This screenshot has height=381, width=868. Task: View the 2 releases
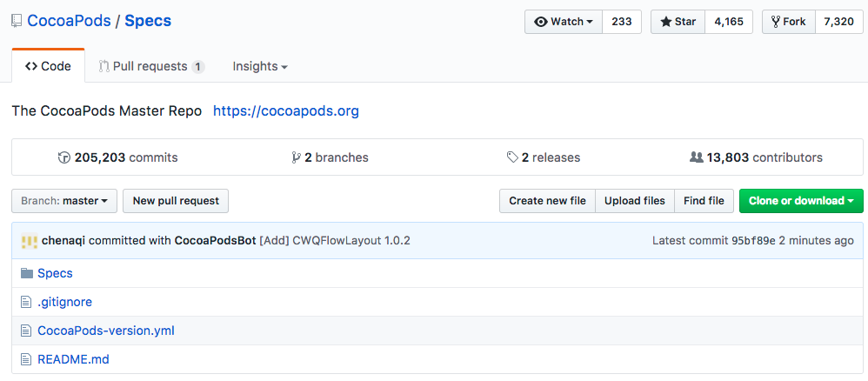544,158
